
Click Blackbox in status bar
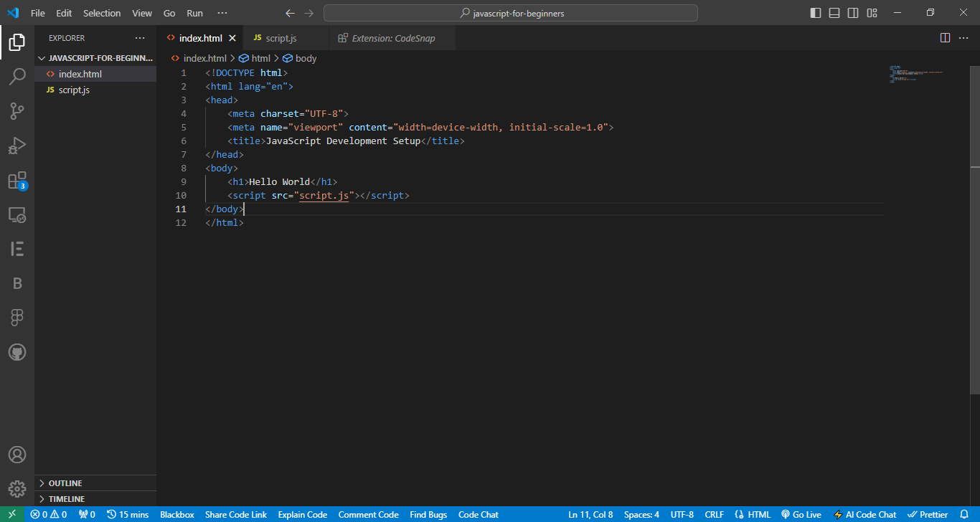pyautogui.click(x=177, y=514)
